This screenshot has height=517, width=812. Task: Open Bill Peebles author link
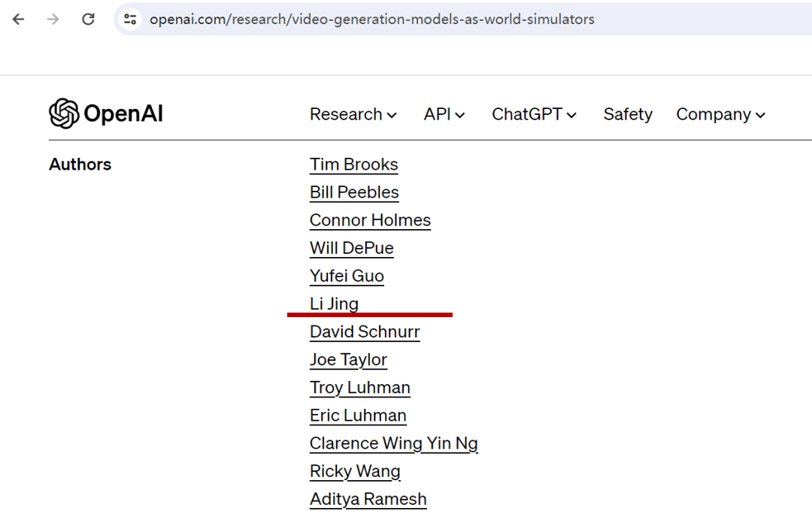(354, 192)
